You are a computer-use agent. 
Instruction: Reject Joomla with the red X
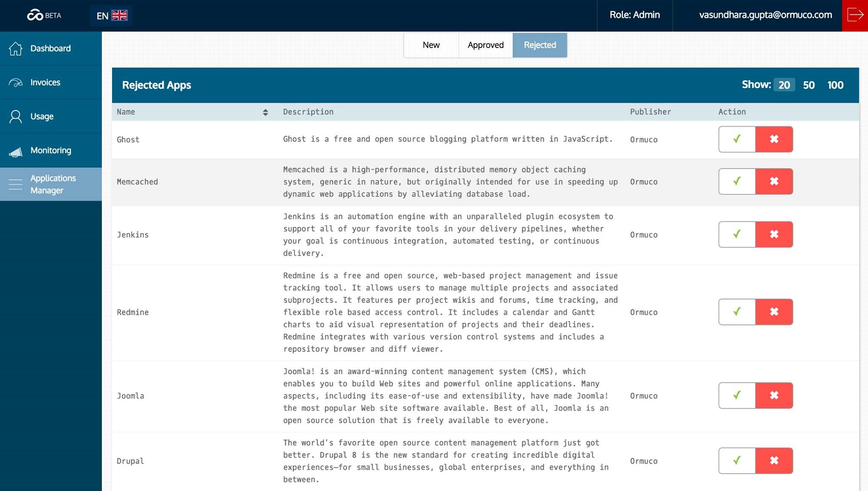pyautogui.click(x=774, y=395)
